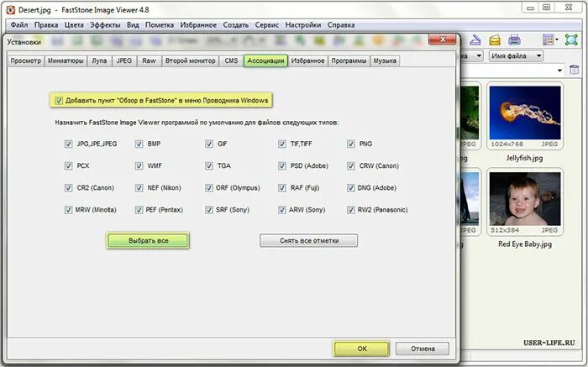Click the yellow stacked cards toolbar icon
The width and height of the screenshot is (588, 367).
[495, 39]
